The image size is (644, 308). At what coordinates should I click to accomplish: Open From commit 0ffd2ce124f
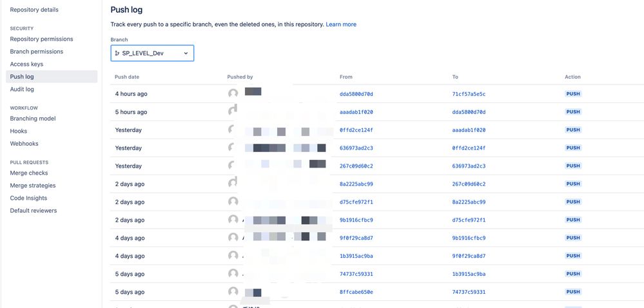point(356,130)
